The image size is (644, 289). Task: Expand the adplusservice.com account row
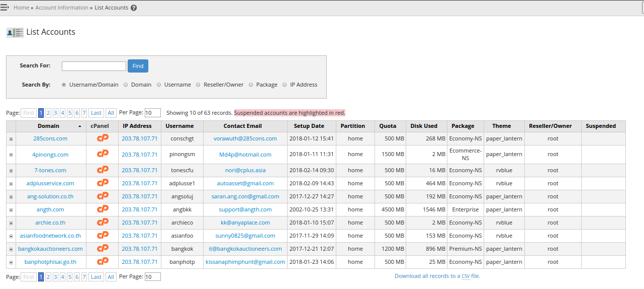point(11,184)
